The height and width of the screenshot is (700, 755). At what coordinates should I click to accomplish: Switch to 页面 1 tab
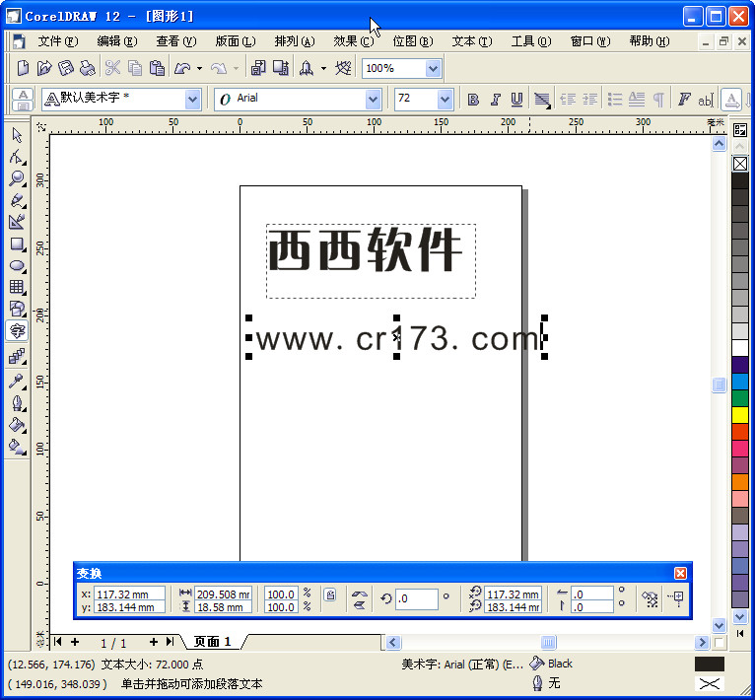(213, 642)
